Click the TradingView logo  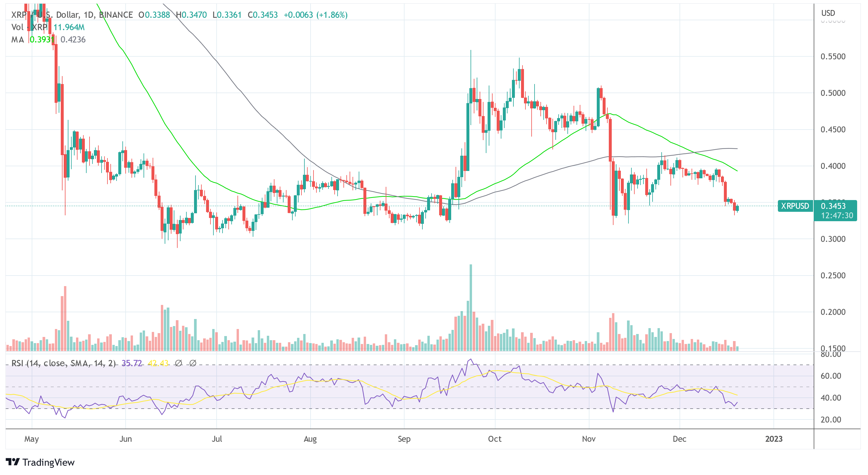[40, 462]
